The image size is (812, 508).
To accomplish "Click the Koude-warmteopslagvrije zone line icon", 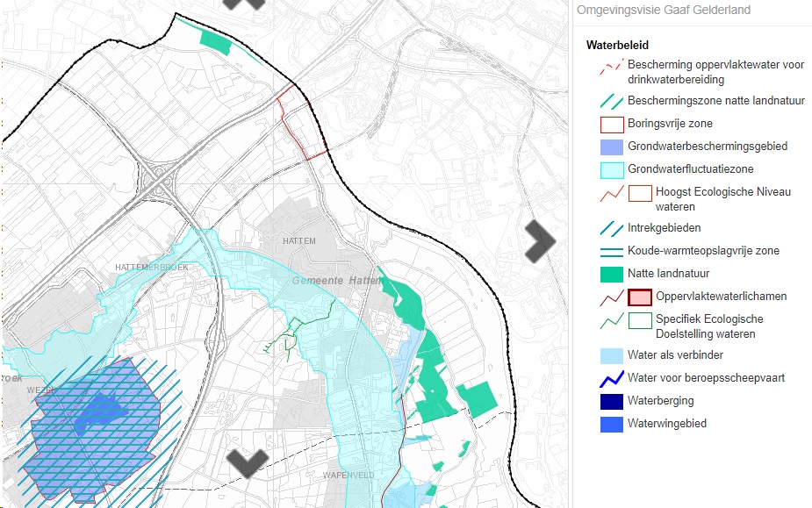I will (611, 251).
